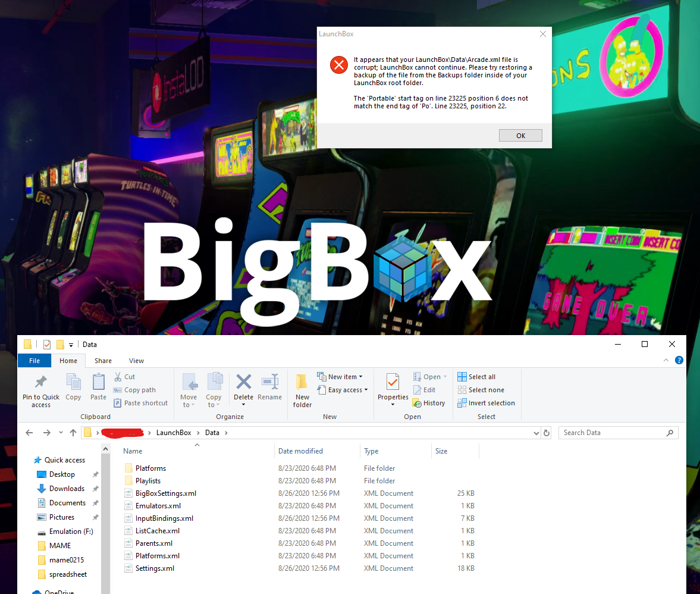Screen dimensions: 700x594
Task: Select the Platforms folder
Action: pyautogui.click(x=150, y=468)
